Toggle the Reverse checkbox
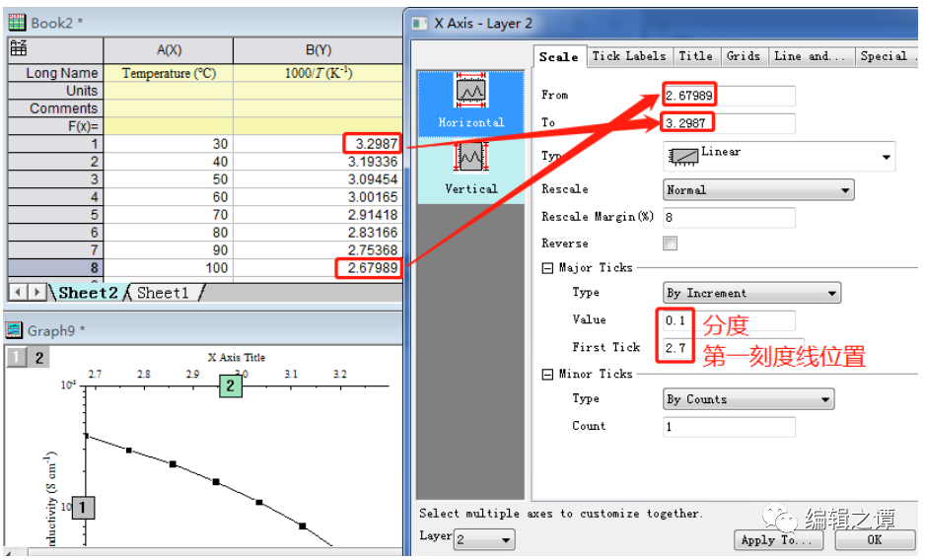Image resolution: width=925 pixels, height=560 pixels. click(x=670, y=244)
